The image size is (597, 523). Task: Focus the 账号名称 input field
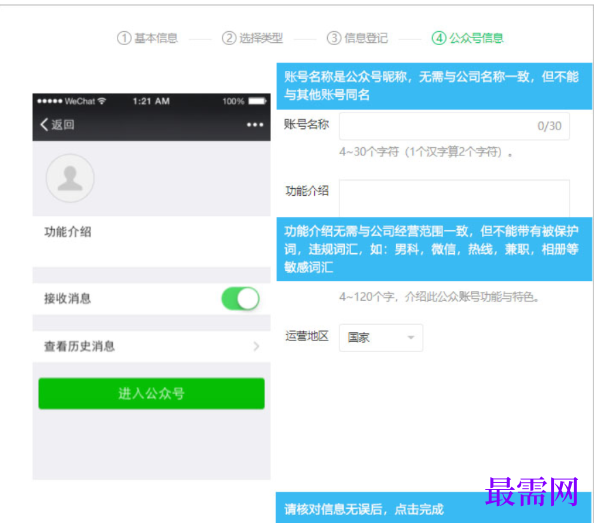[x=454, y=126]
